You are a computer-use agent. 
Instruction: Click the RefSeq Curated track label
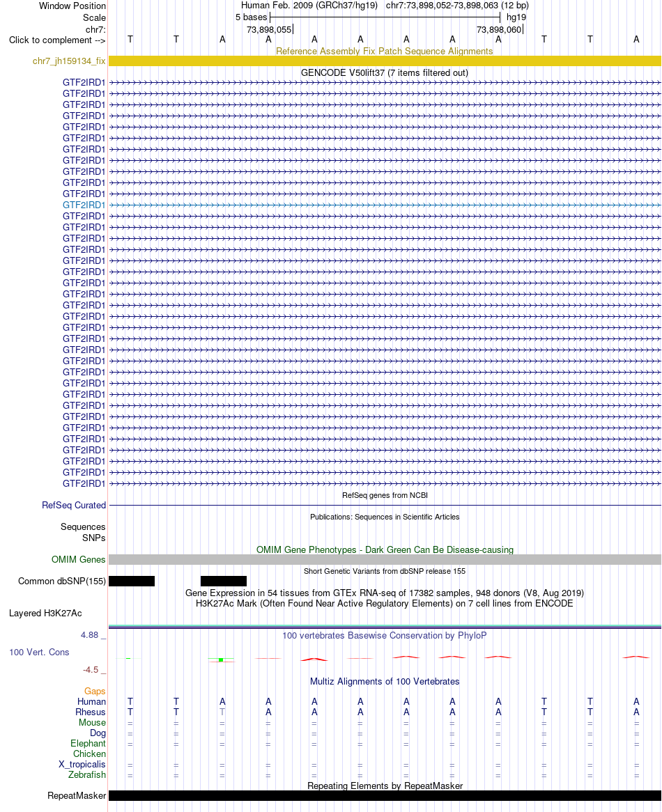tap(74, 506)
